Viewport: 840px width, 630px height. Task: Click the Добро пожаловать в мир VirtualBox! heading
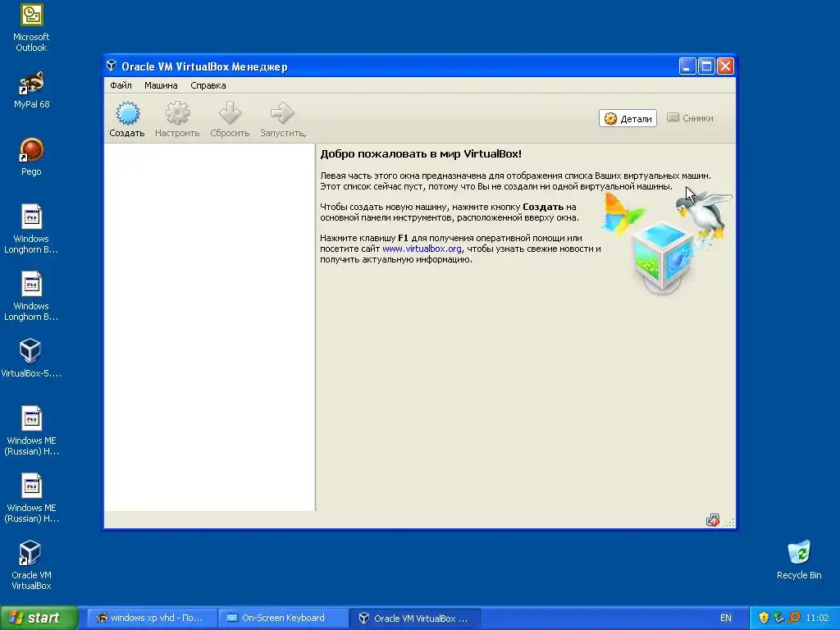(421, 153)
